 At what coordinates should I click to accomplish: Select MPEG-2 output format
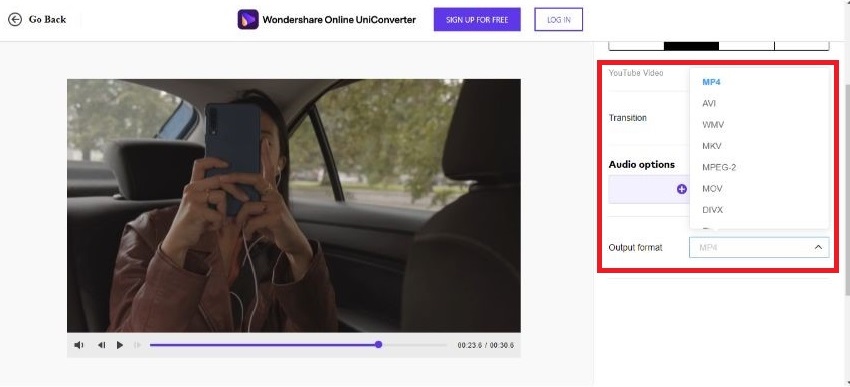719,167
